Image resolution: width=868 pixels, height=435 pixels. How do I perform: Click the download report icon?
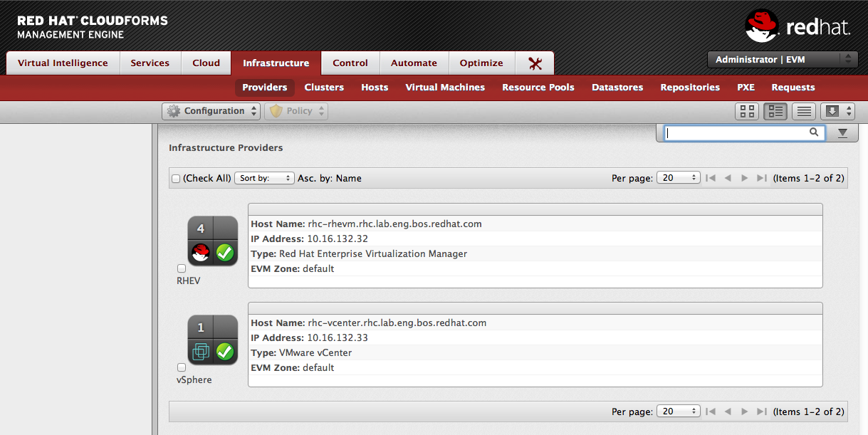point(837,111)
